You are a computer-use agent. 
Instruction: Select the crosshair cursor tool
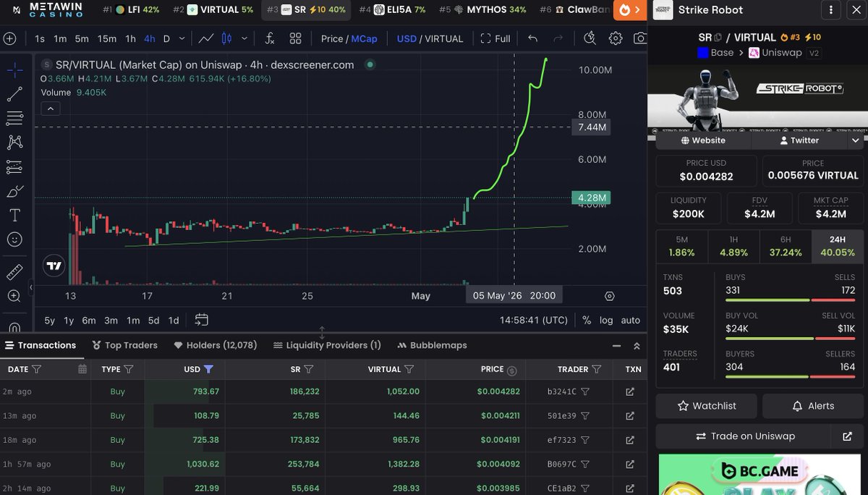point(14,69)
